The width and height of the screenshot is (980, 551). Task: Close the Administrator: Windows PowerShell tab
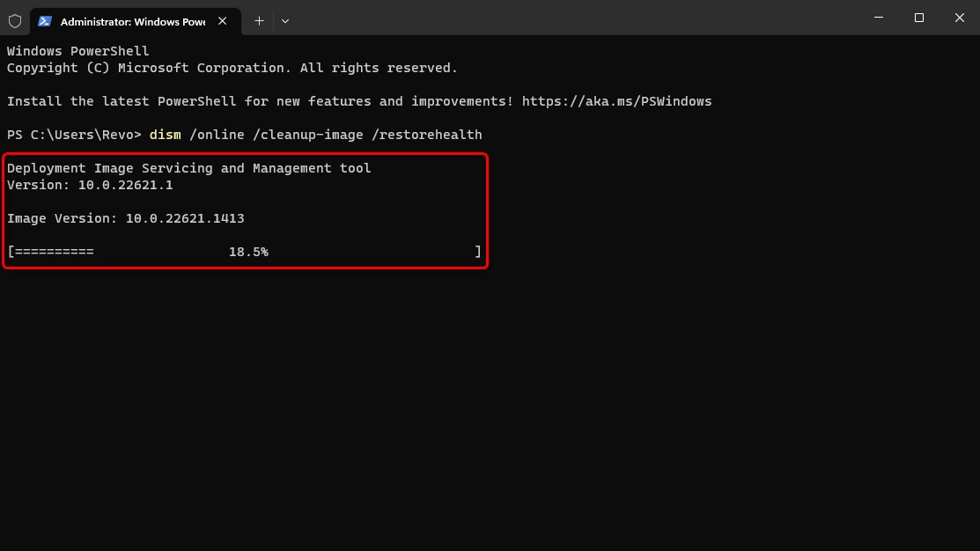click(x=225, y=21)
